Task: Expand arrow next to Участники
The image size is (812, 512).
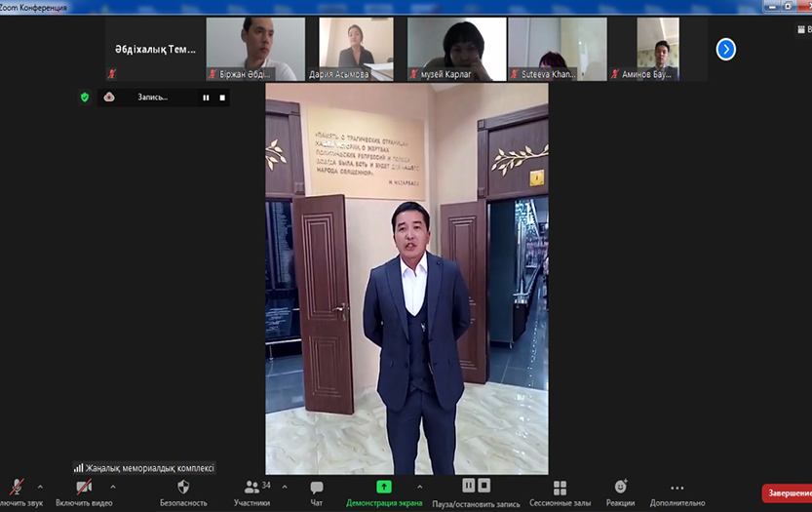Action: pos(285,486)
